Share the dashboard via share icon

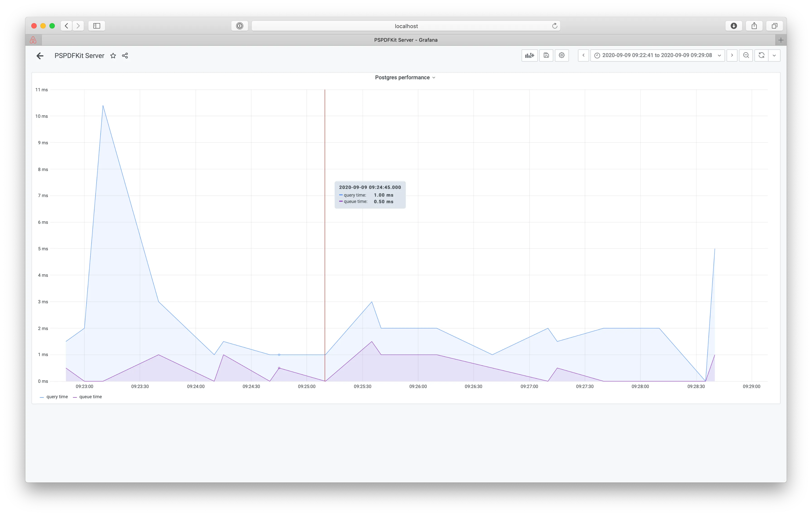pyautogui.click(x=125, y=56)
